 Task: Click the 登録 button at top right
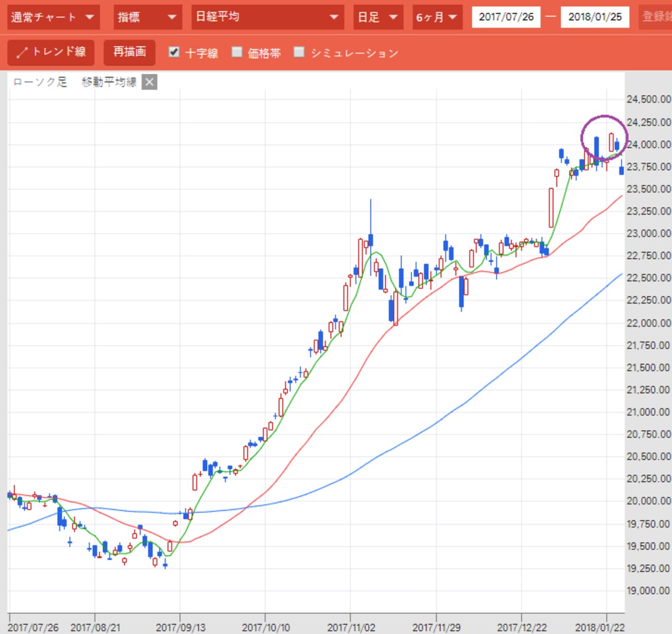[x=655, y=17]
